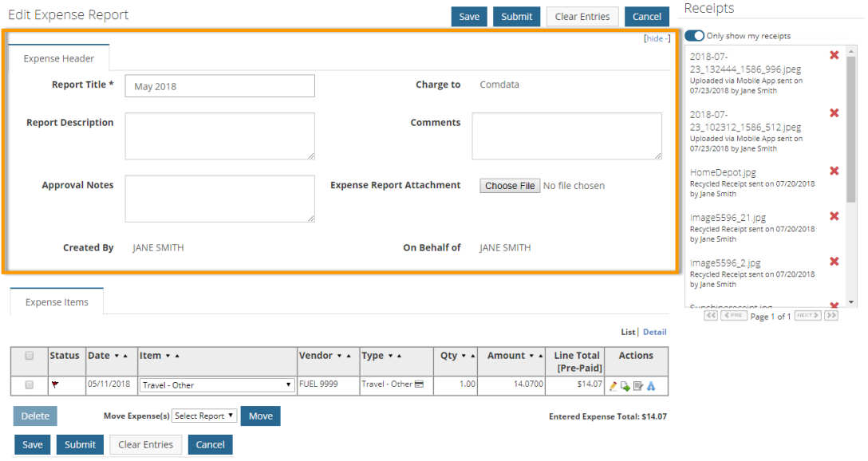This screenshot has width=868, height=461.
Task: Remove the Image5596_2.jpg receipt
Action: [x=834, y=262]
